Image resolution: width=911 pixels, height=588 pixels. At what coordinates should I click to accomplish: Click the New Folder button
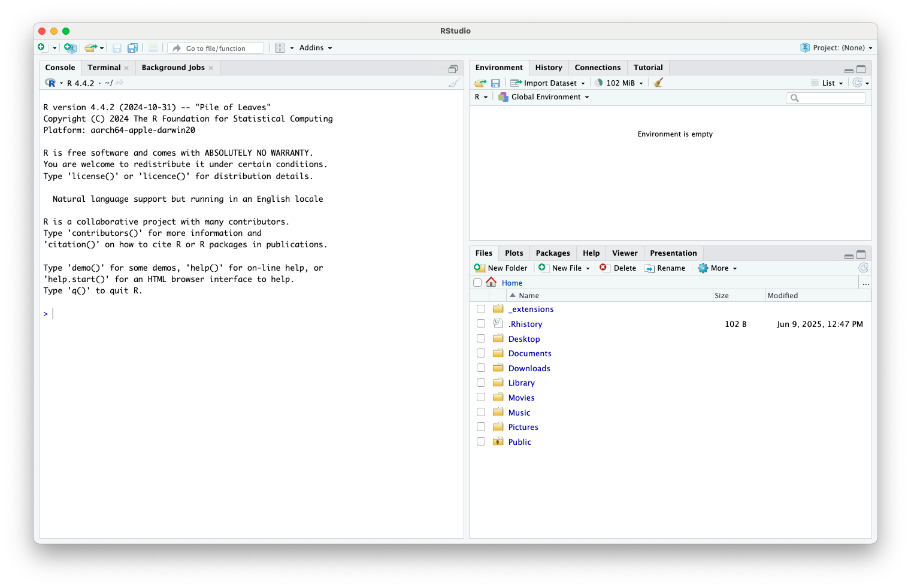coord(501,268)
